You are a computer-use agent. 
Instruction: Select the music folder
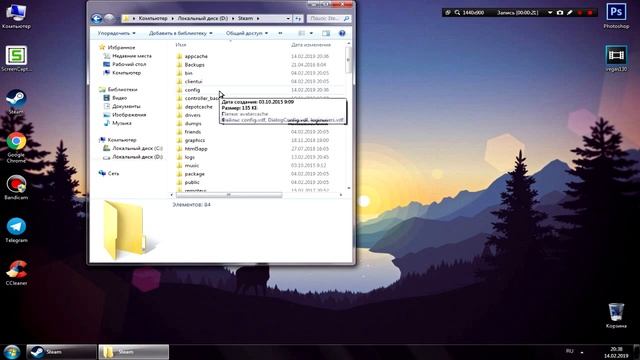click(x=191, y=165)
